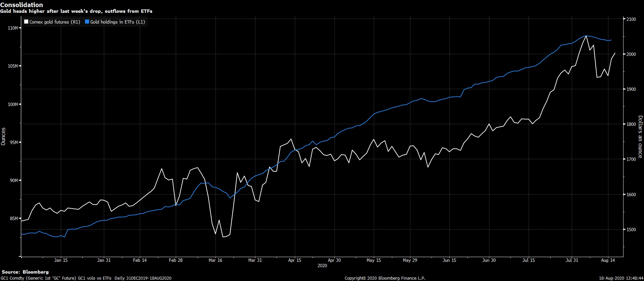Click the Consolidation chart title

[x=22, y=5]
